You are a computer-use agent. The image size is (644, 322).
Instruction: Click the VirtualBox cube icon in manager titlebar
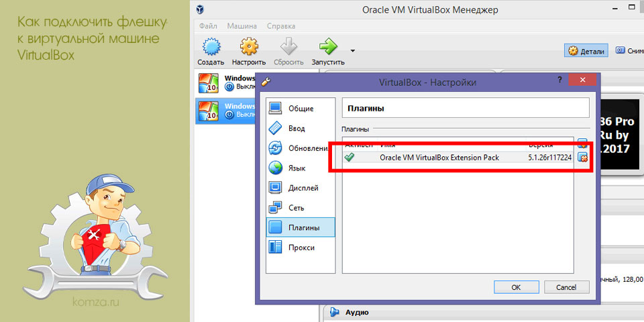point(200,9)
